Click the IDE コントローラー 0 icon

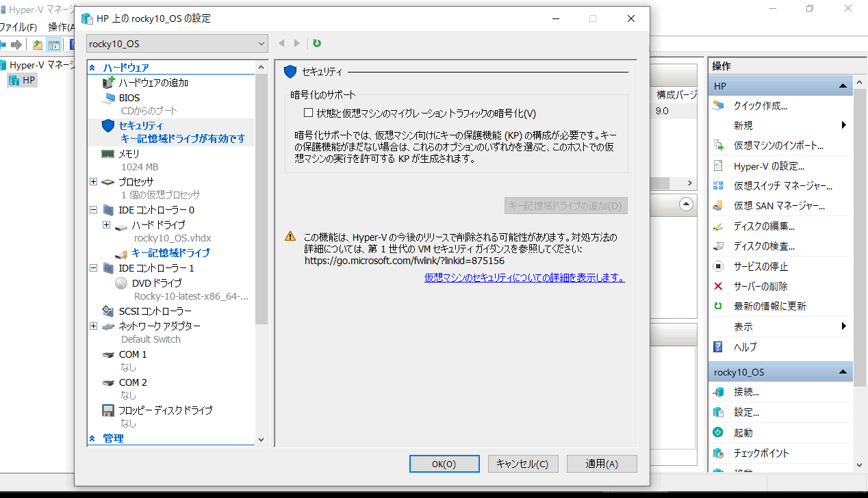pos(108,210)
